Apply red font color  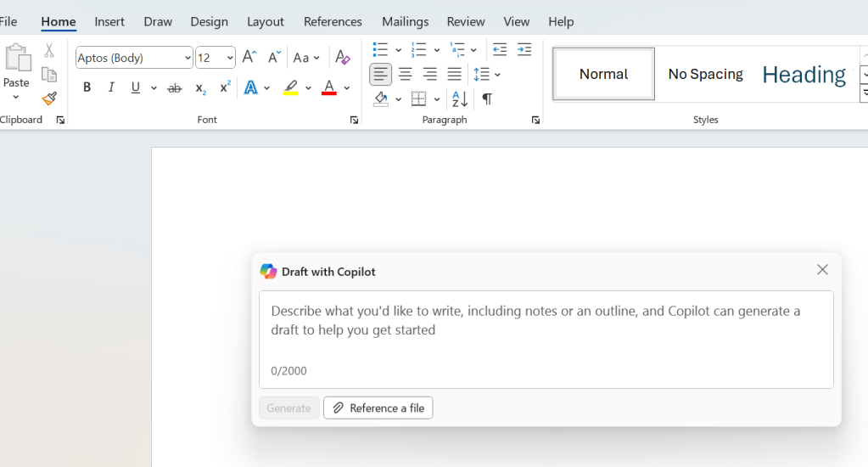pyautogui.click(x=329, y=87)
